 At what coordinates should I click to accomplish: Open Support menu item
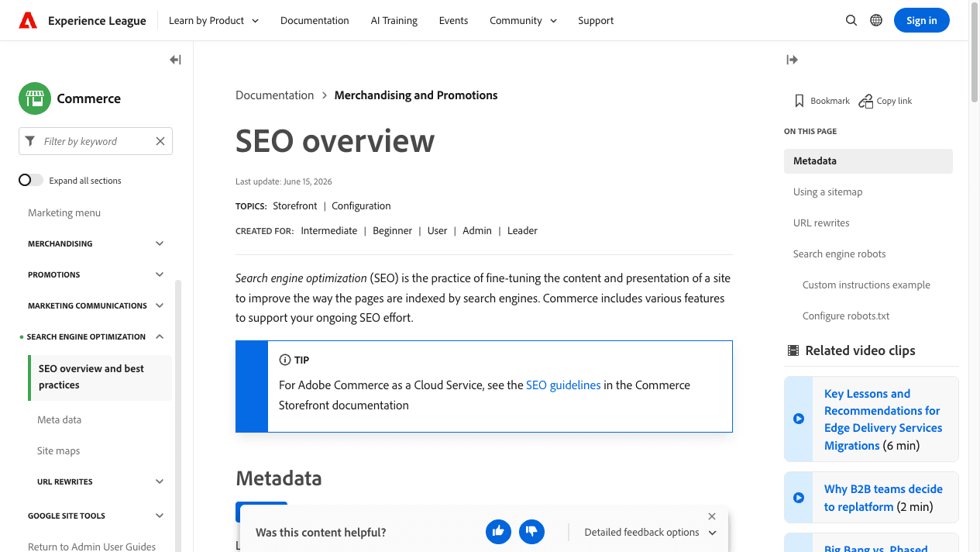(596, 20)
